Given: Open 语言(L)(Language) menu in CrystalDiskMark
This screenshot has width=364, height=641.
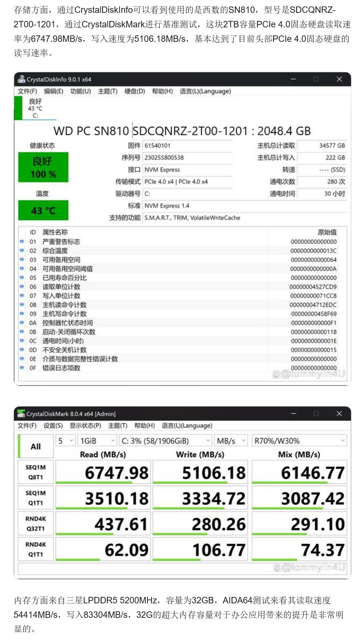Looking at the screenshot, I should coord(187,426).
